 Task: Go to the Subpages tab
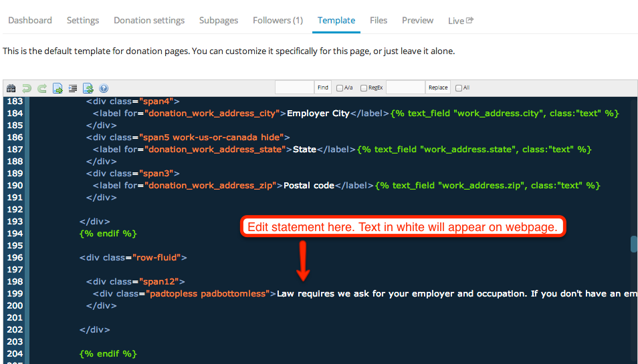[219, 20]
